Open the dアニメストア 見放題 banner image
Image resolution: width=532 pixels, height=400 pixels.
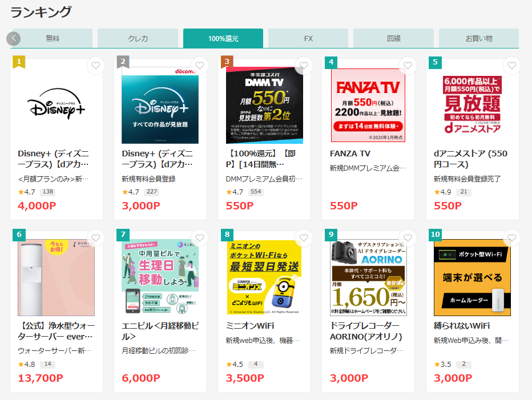(x=472, y=105)
